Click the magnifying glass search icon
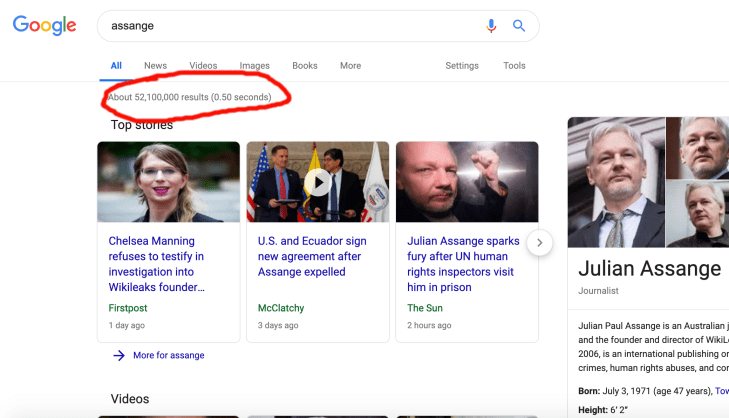This screenshot has width=729, height=418. [519, 26]
